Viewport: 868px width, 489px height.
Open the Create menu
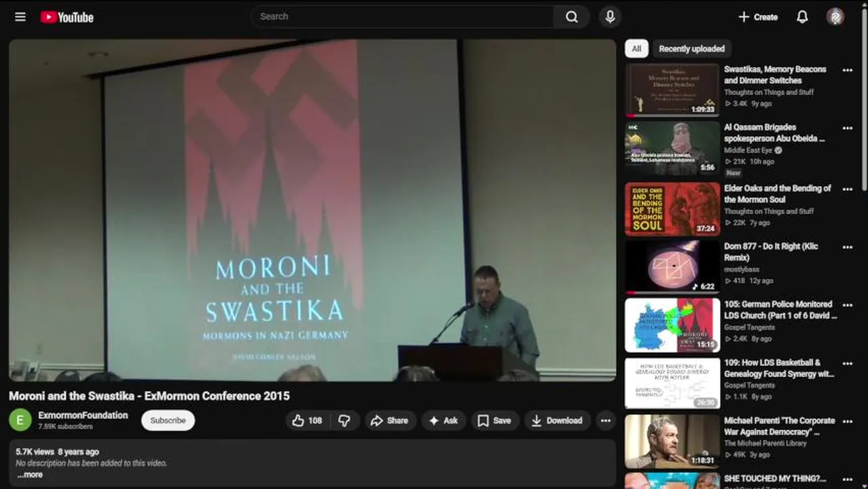(757, 17)
